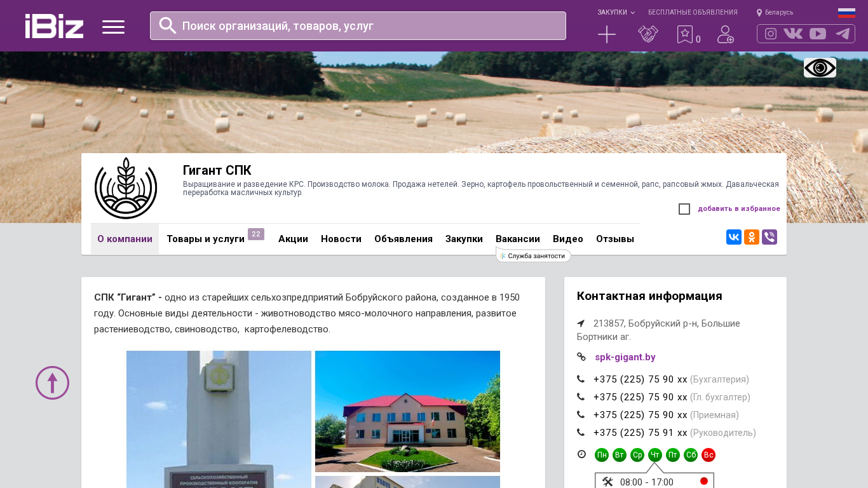
Task: Click the add user registration icon
Action: pyautogui.click(x=726, y=34)
